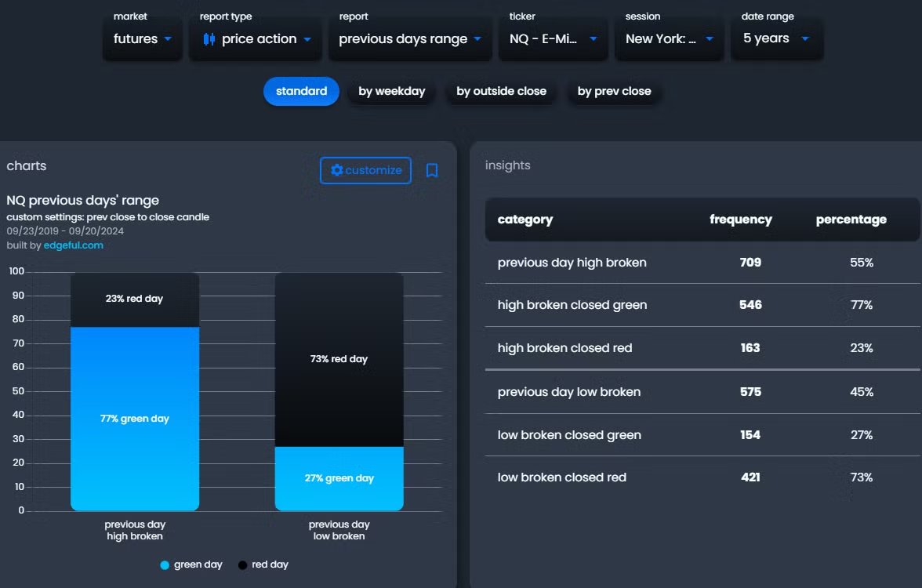The image size is (922, 588).
Task: Click the 45% percentage cell
Action: [862, 392]
